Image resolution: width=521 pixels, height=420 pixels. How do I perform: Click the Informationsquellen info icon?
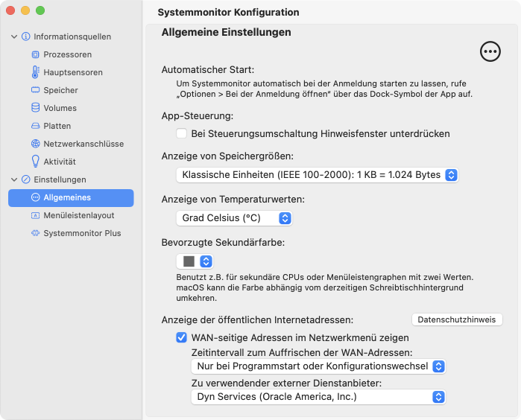25,36
